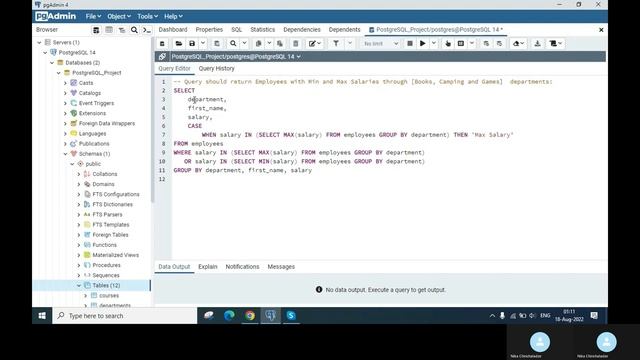Stop the running query

coord(410,43)
